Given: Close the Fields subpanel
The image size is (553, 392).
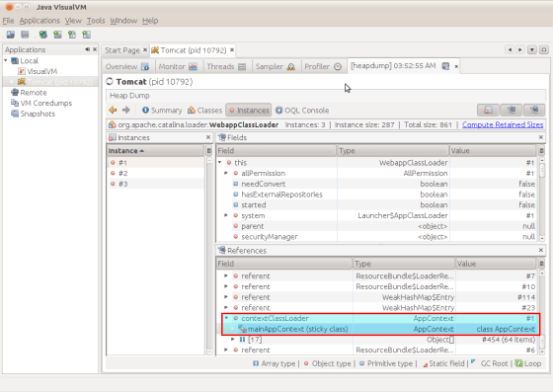Looking at the screenshot, I should pos(541,137).
